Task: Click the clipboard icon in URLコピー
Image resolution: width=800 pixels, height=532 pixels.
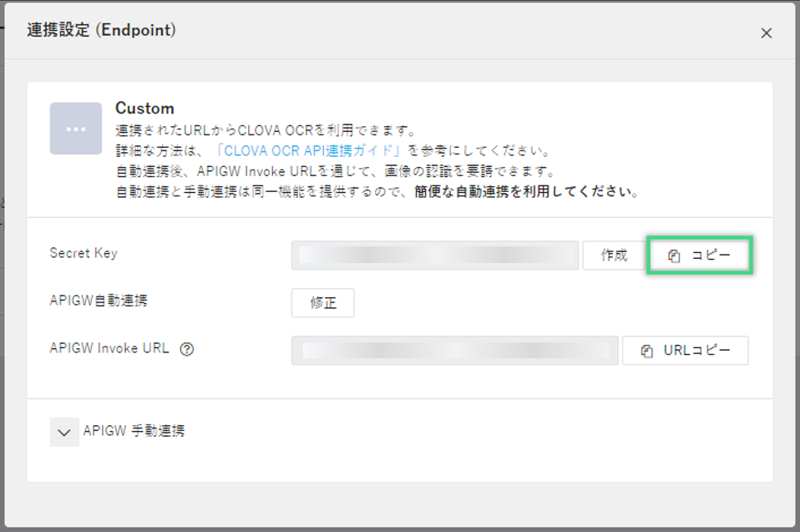Action: tap(646, 352)
